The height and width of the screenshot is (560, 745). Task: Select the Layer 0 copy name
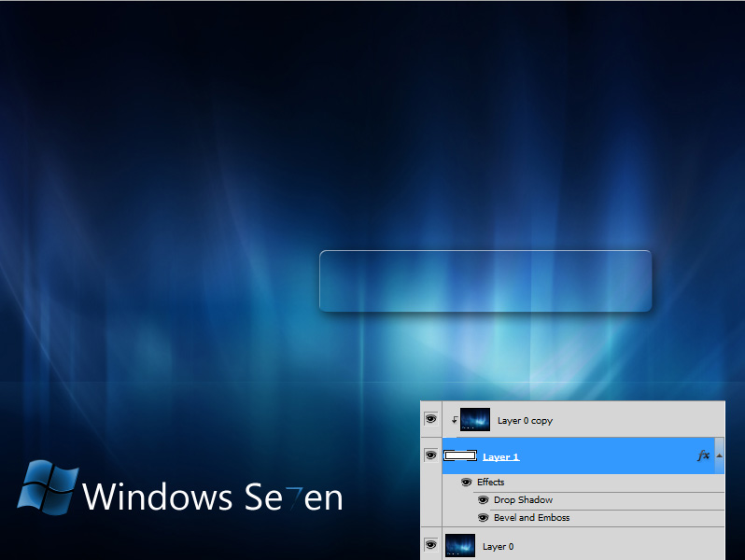coord(525,421)
